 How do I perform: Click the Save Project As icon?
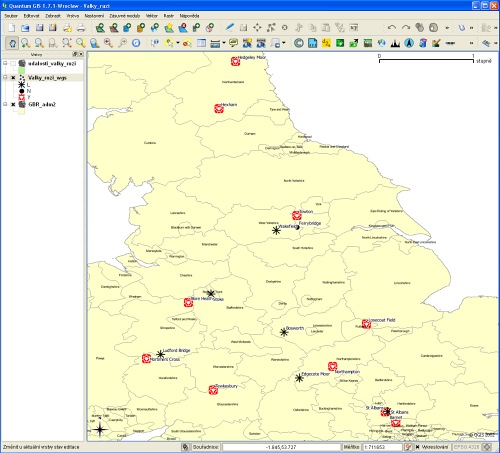(x=53, y=28)
